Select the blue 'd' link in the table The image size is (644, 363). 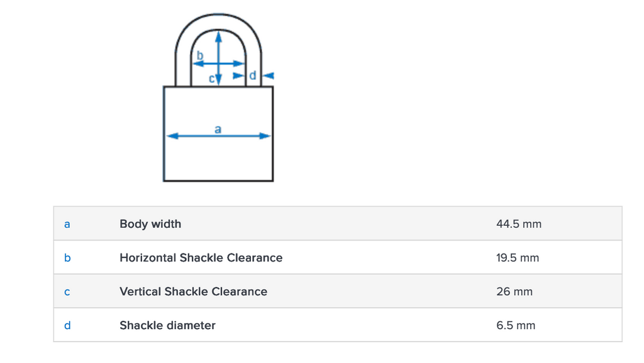click(x=67, y=326)
